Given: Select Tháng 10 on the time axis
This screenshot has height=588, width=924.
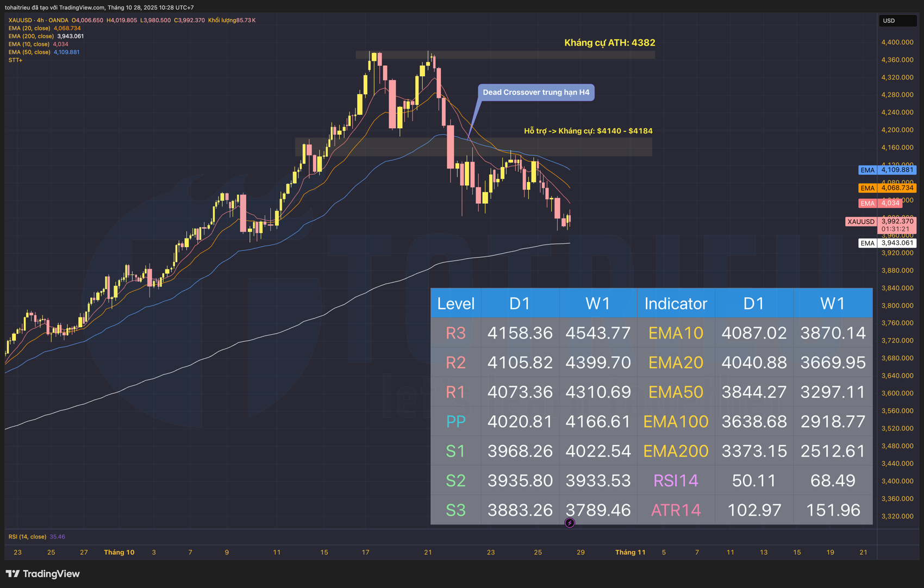Looking at the screenshot, I should click(119, 552).
